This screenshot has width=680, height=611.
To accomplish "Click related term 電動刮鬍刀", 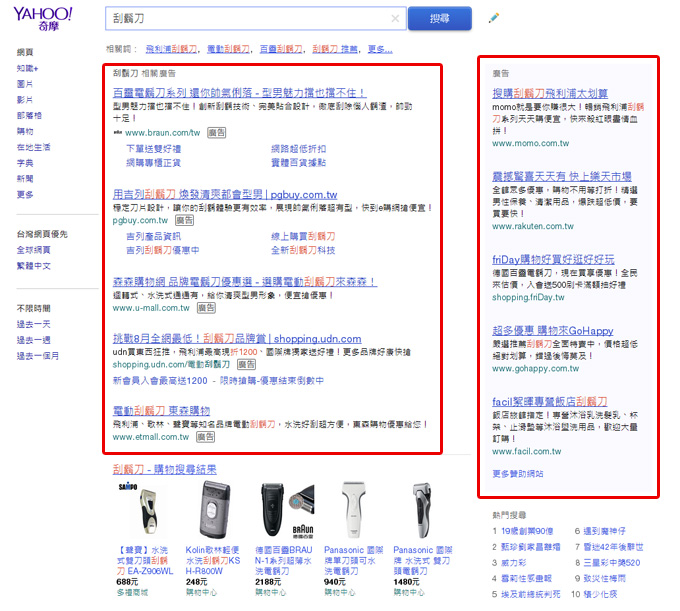I will (229, 49).
